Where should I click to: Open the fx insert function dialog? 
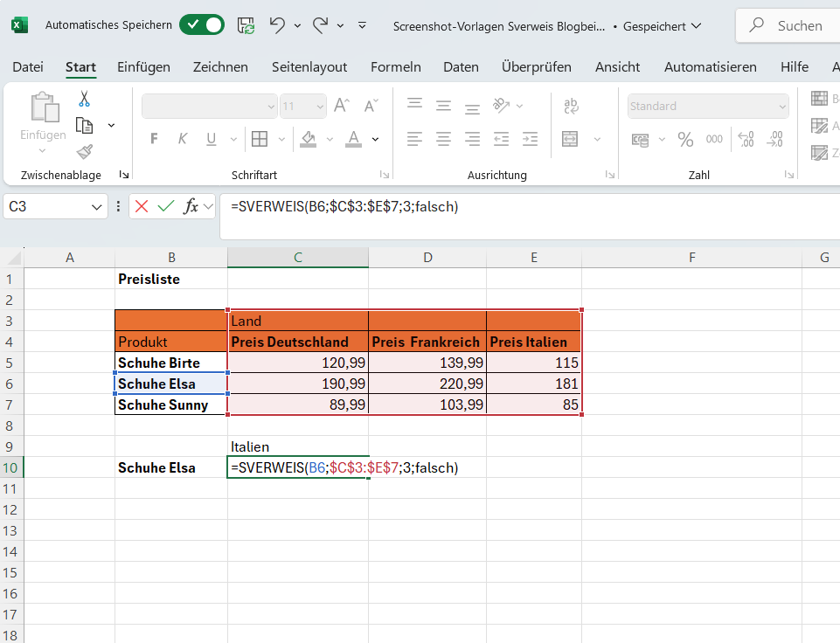coord(190,207)
